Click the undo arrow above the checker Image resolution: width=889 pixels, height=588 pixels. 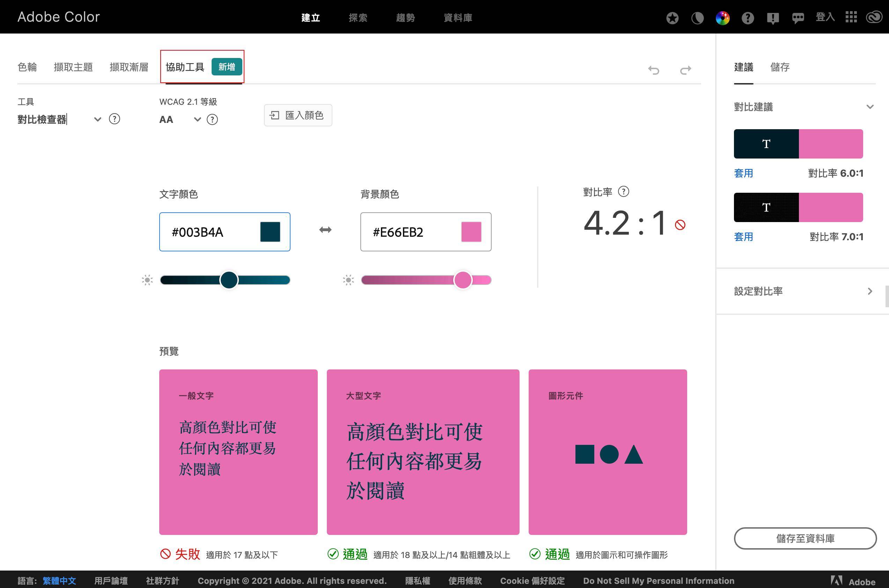click(x=654, y=70)
